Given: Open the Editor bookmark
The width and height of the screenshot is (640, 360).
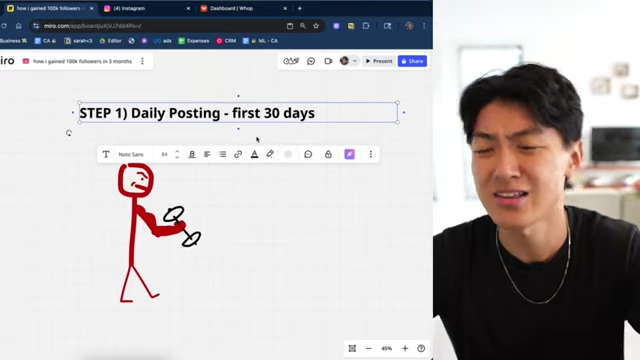Looking at the screenshot, I should click(x=111, y=41).
